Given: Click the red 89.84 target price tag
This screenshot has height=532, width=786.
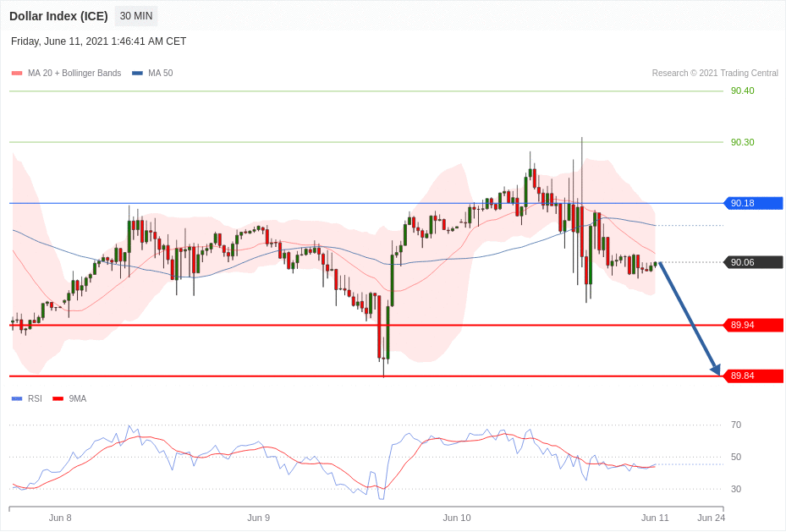Looking at the screenshot, I should coord(753,376).
